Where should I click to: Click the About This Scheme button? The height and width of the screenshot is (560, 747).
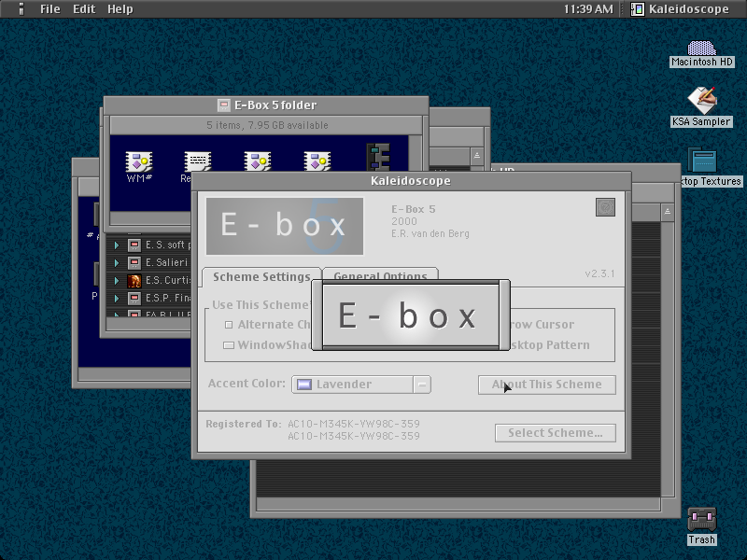[x=547, y=385]
